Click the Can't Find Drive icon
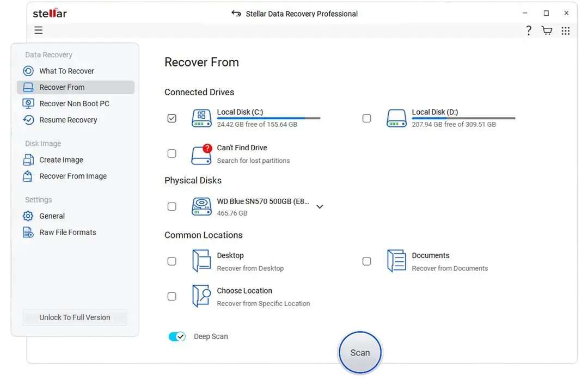The width and height of the screenshot is (588, 380). [201, 154]
